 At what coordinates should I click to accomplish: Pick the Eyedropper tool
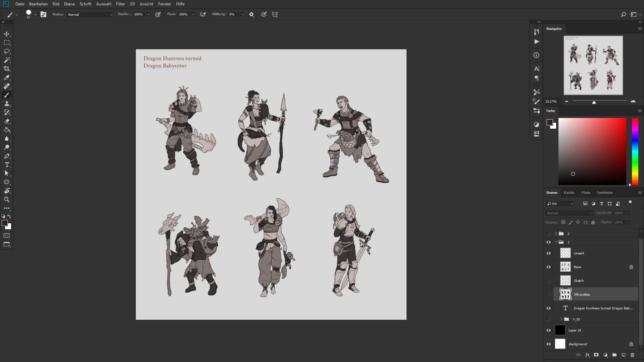pyautogui.click(x=7, y=77)
